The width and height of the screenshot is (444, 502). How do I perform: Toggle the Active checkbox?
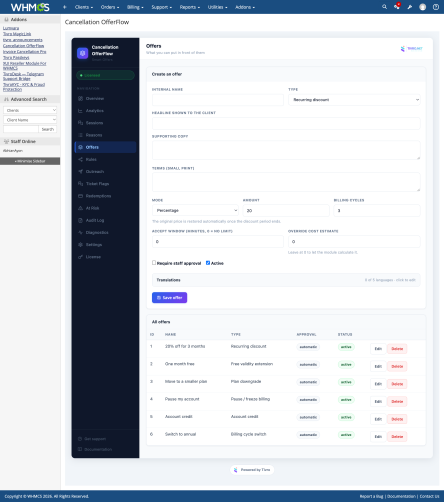point(208,263)
